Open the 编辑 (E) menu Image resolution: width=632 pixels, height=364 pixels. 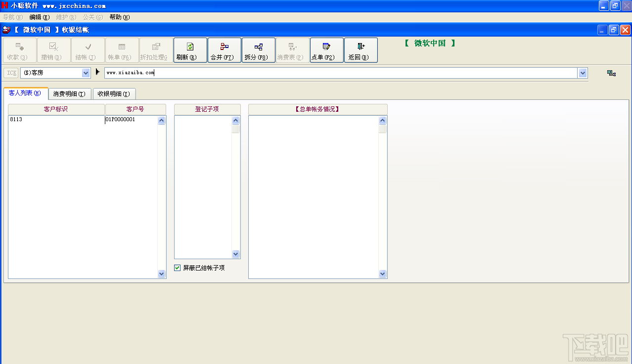pyautogui.click(x=40, y=17)
